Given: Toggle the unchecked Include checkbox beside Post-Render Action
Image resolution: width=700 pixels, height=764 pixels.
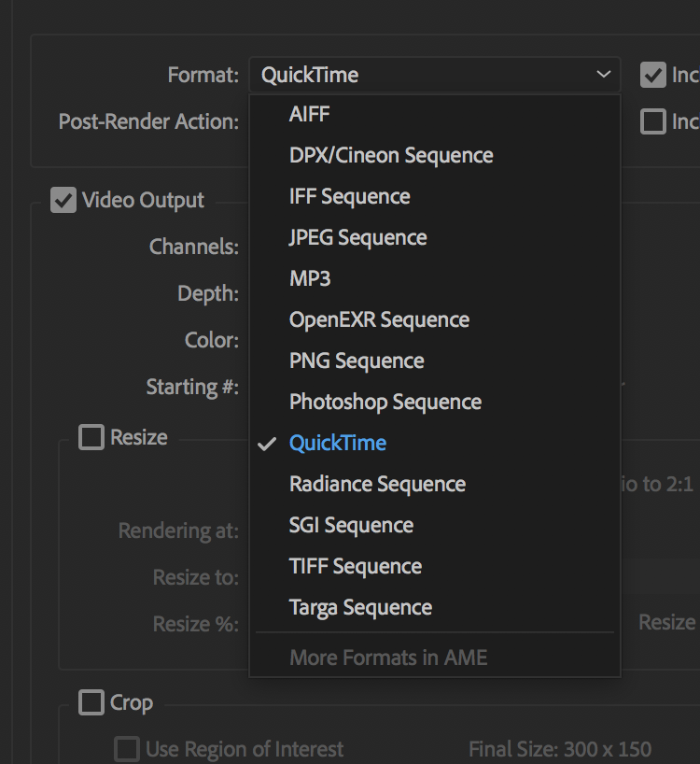Looking at the screenshot, I should [x=652, y=121].
